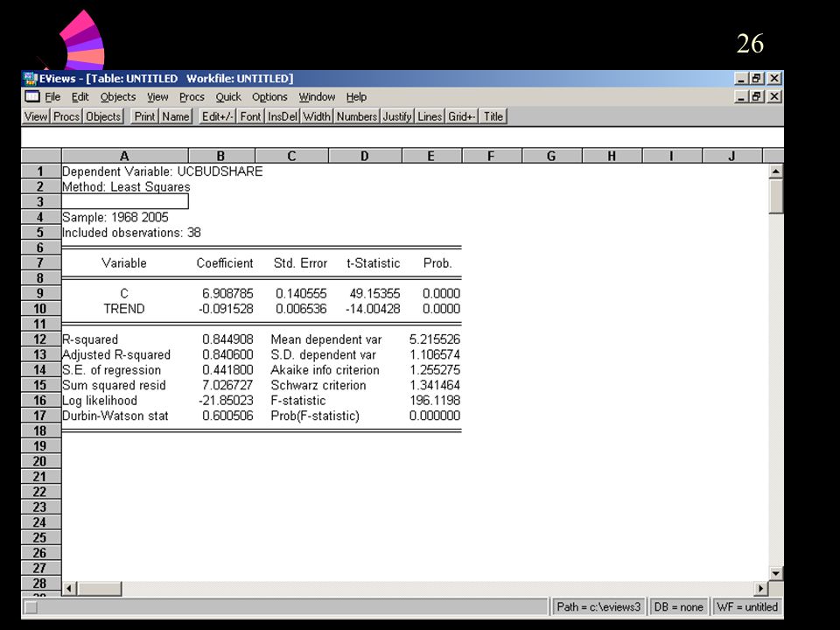The width and height of the screenshot is (840, 630).
Task: Open the Window menu
Action: [x=317, y=97]
